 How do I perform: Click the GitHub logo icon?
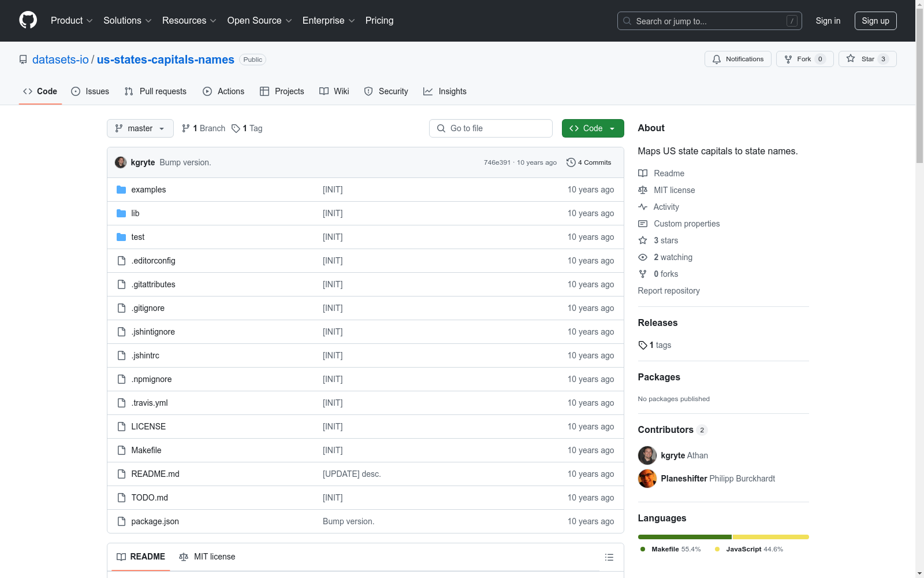[x=28, y=20]
